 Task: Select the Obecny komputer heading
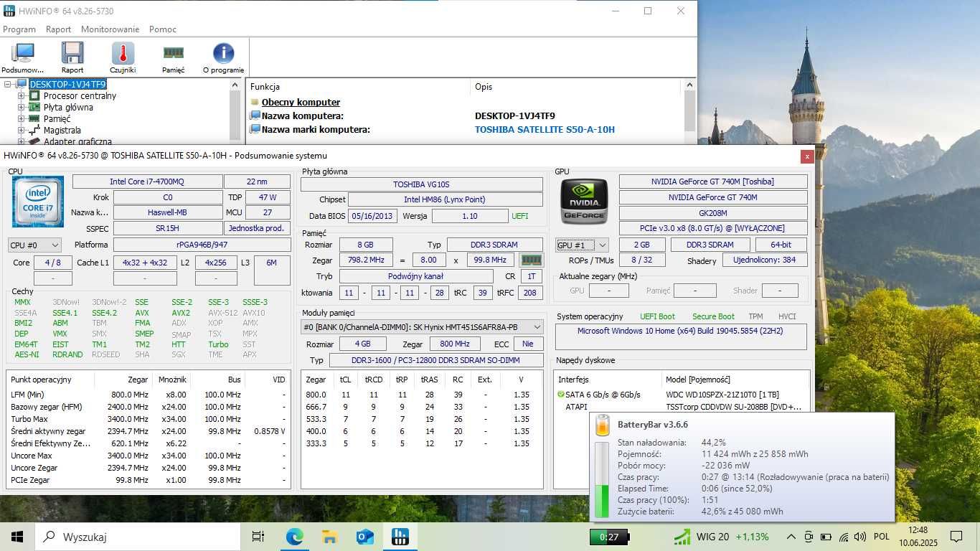pos(301,103)
